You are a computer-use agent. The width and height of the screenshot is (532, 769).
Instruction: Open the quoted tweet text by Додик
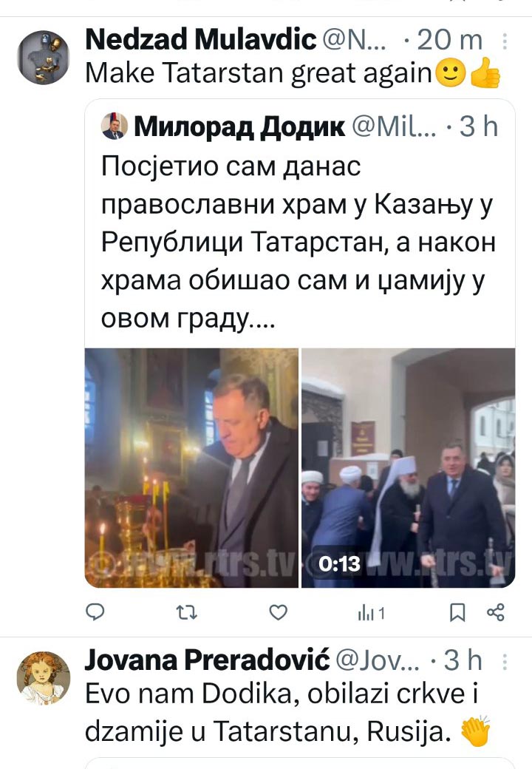[297, 243]
